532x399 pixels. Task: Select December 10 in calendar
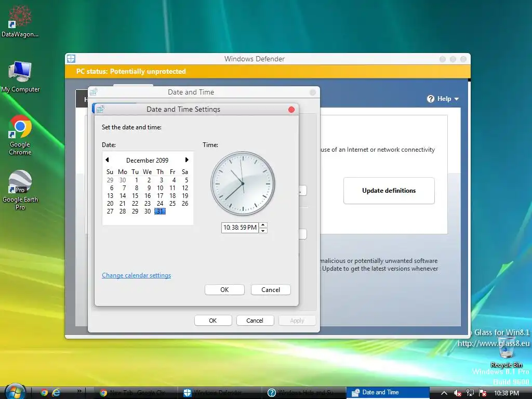coord(160,188)
